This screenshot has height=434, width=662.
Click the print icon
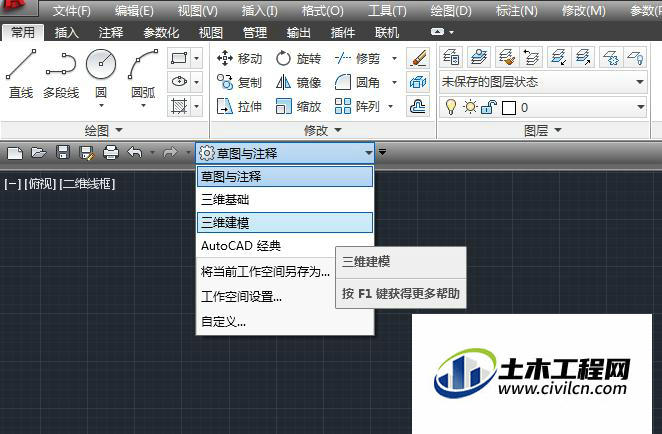[x=111, y=152]
